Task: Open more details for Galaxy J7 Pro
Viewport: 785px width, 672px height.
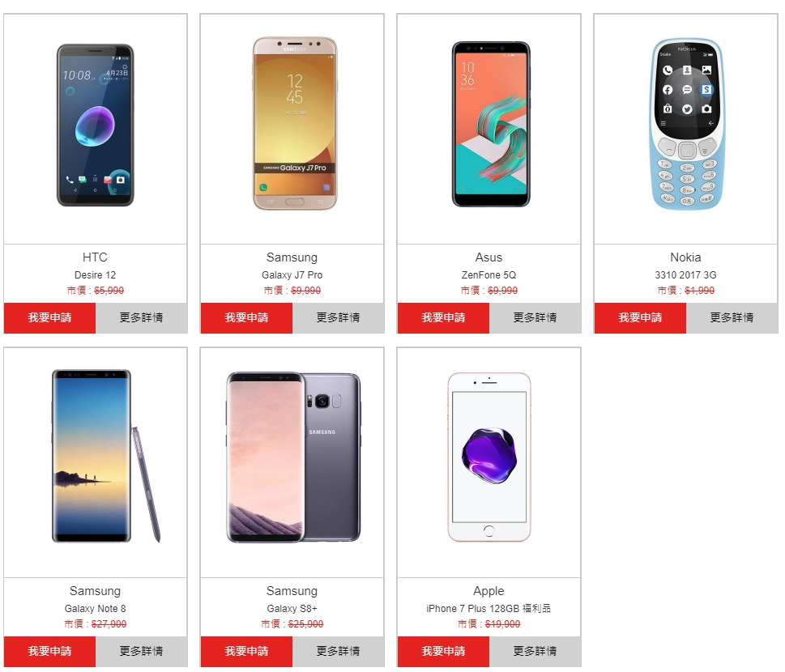Action: point(339,317)
